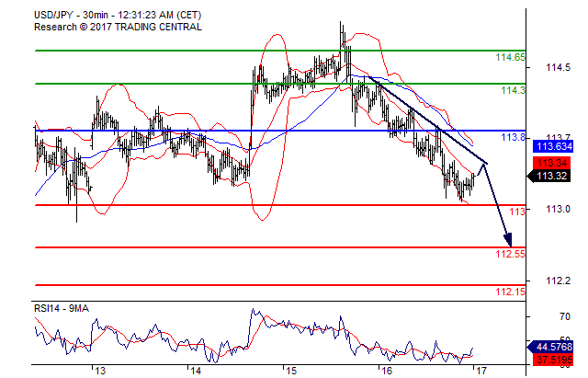Click the RSI14 - 9MA indicator label
This screenshot has height=378, width=588.
pos(62,308)
